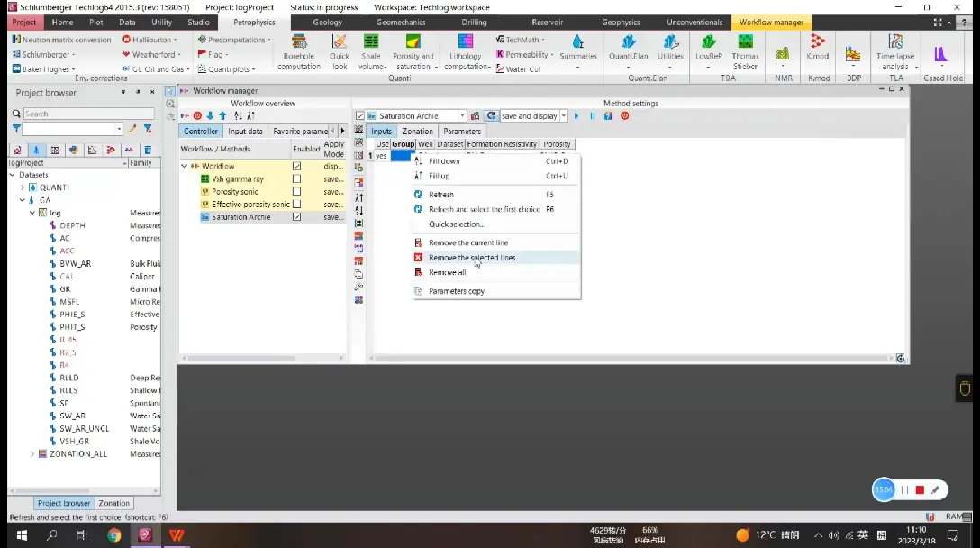
Task: Click the Water Cut tool
Action: pyautogui.click(x=518, y=69)
